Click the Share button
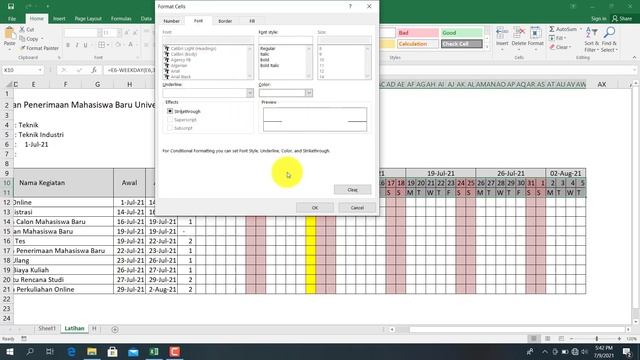The height and width of the screenshot is (360, 640). [622, 19]
